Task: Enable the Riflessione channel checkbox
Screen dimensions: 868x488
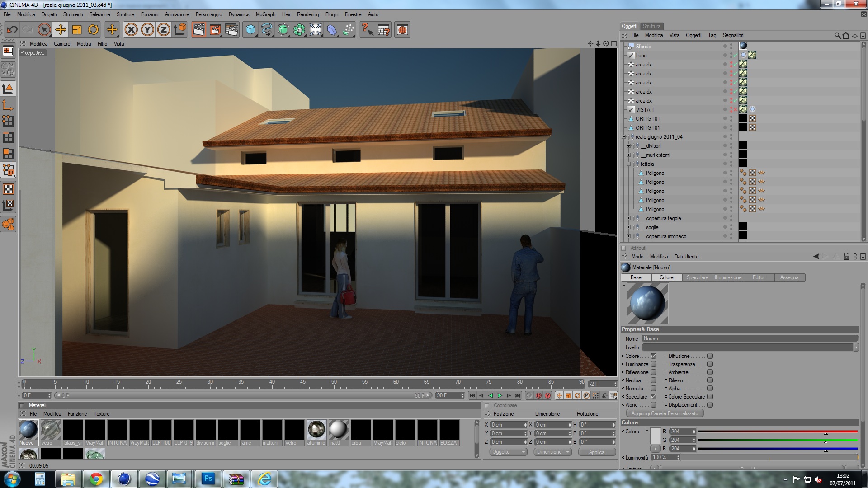Action: coord(653,372)
